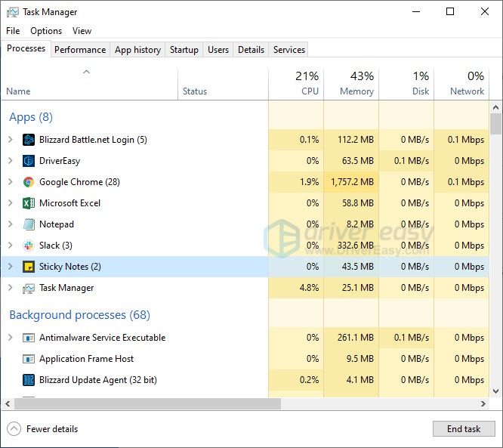Sort processes by CPU column

click(296, 84)
